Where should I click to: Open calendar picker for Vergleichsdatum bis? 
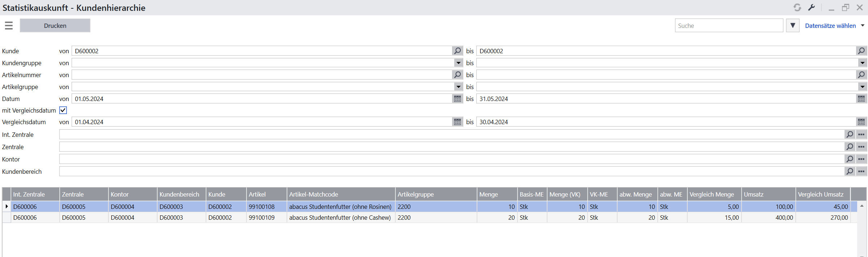tap(861, 122)
